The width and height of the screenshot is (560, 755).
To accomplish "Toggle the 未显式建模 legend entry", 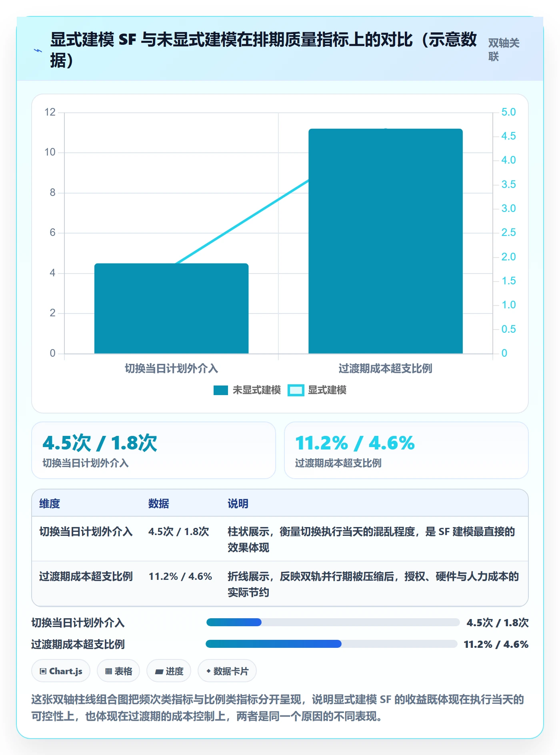I will click(x=247, y=390).
